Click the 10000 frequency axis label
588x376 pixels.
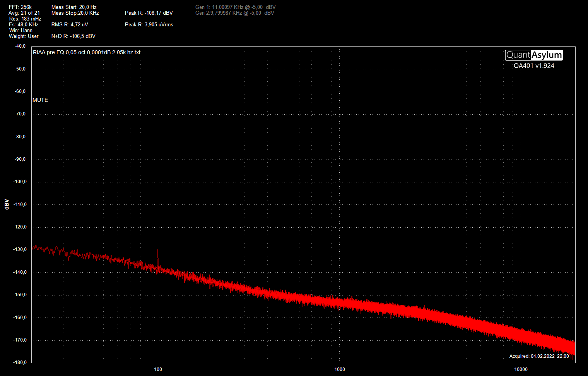tap(521, 369)
